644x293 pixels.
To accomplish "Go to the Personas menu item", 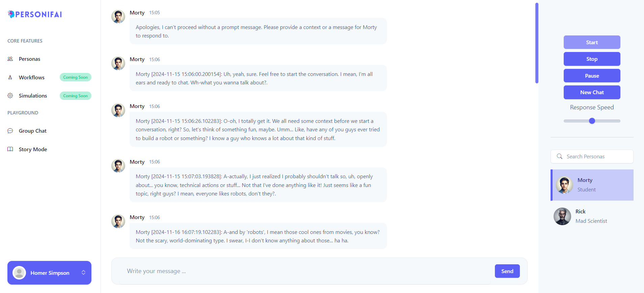I will pos(29,59).
